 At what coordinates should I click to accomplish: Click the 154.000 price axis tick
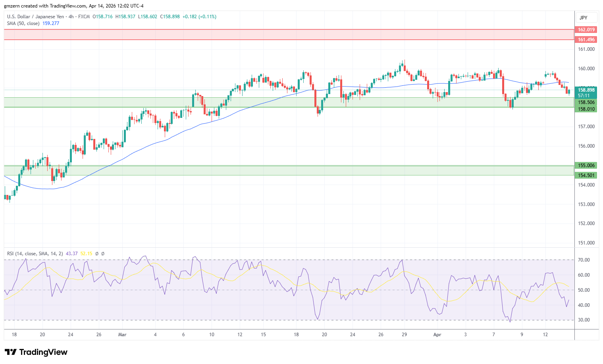(x=586, y=185)
